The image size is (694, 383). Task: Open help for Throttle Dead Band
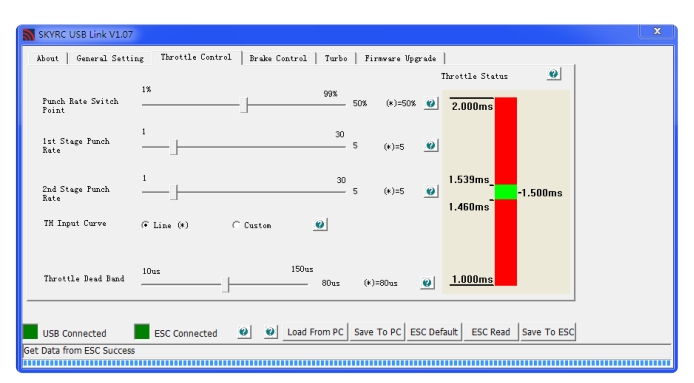pos(427,282)
